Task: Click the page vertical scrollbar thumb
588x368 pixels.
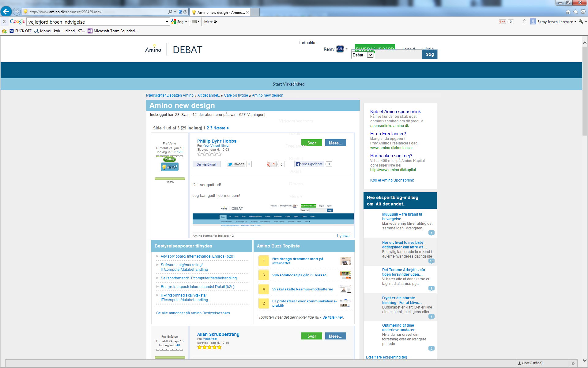Action: pos(585,91)
